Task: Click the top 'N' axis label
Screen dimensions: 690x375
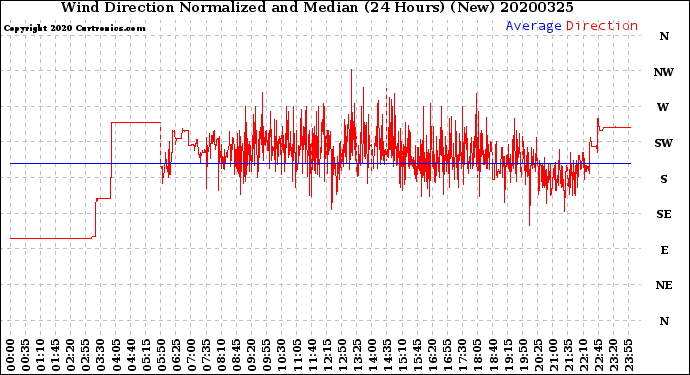Action: pyautogui.click(x=664, y=37)
